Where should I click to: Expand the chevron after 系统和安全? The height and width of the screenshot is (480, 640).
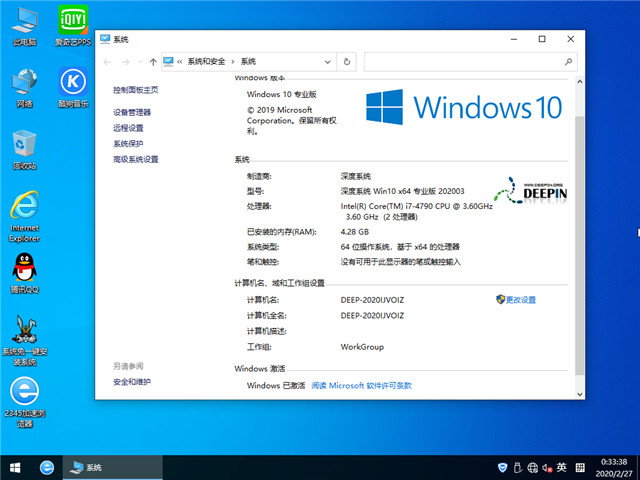coord(233,62)
